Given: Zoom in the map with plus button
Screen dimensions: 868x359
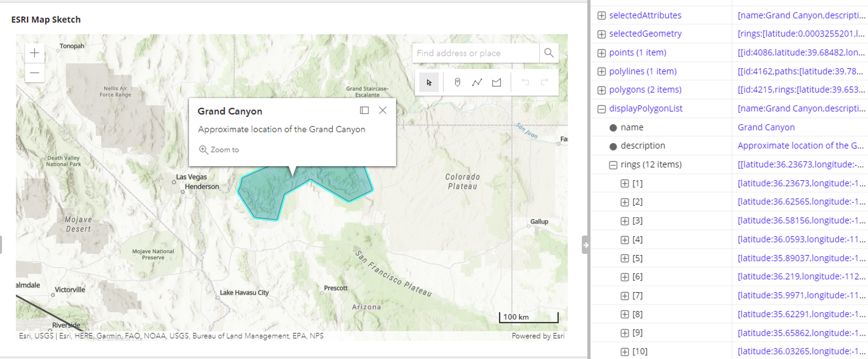Looking at the screenshot, I should [34, 53].
